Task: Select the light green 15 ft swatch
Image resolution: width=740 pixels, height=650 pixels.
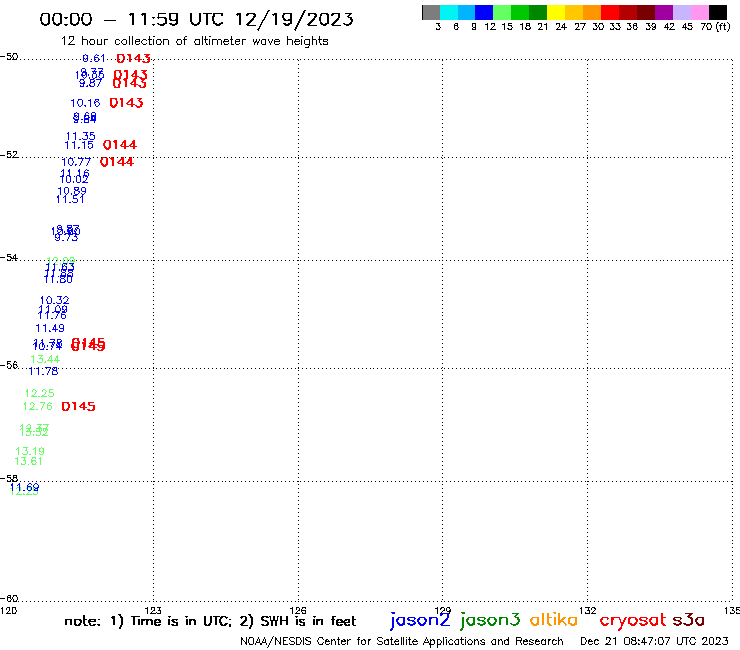Action: point(502,12)
